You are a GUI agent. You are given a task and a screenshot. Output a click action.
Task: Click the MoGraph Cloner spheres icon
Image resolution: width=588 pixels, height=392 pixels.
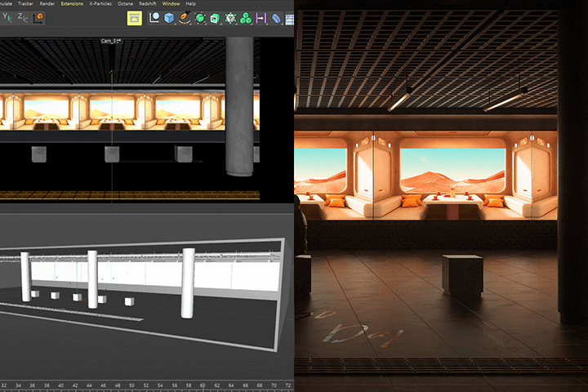(246, 18)
